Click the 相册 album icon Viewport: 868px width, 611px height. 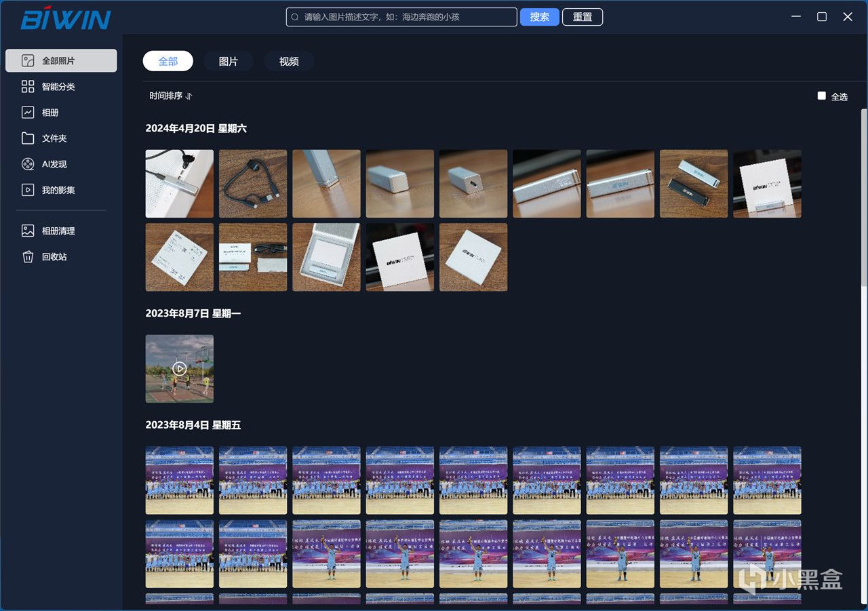pos(28,112)
